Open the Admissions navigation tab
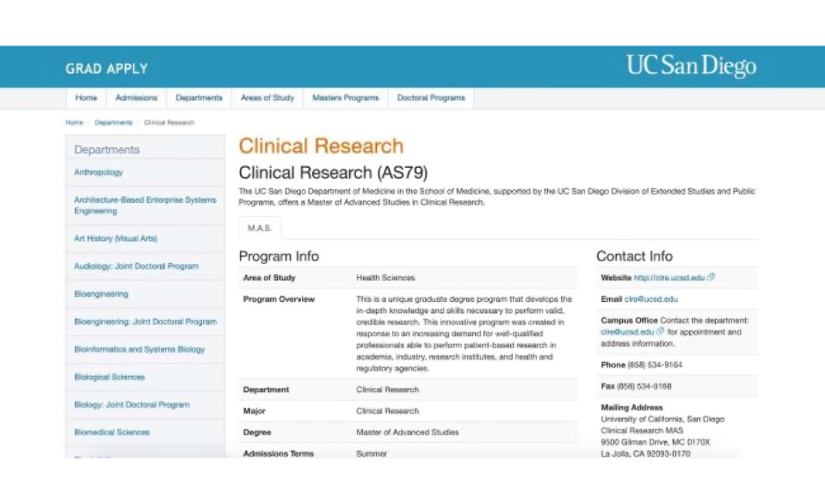Screen dimensions: 825x504 [136, 98]
